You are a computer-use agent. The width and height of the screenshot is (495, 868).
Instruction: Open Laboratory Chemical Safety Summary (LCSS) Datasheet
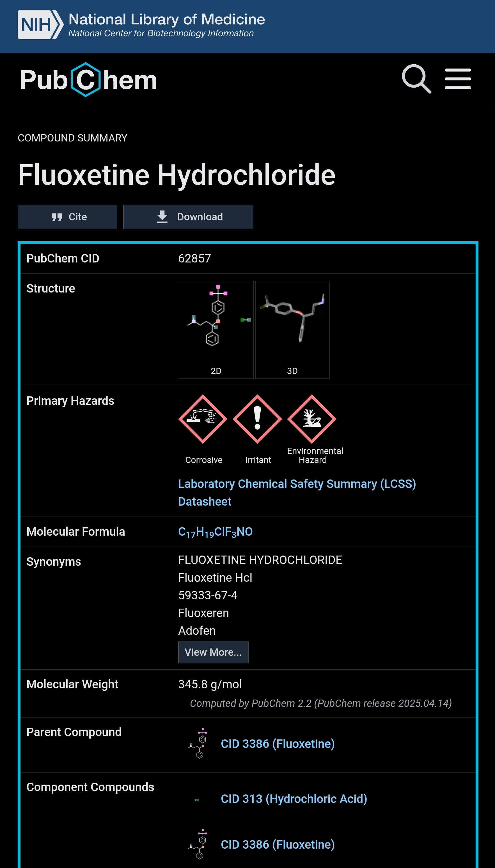point(297,493)
